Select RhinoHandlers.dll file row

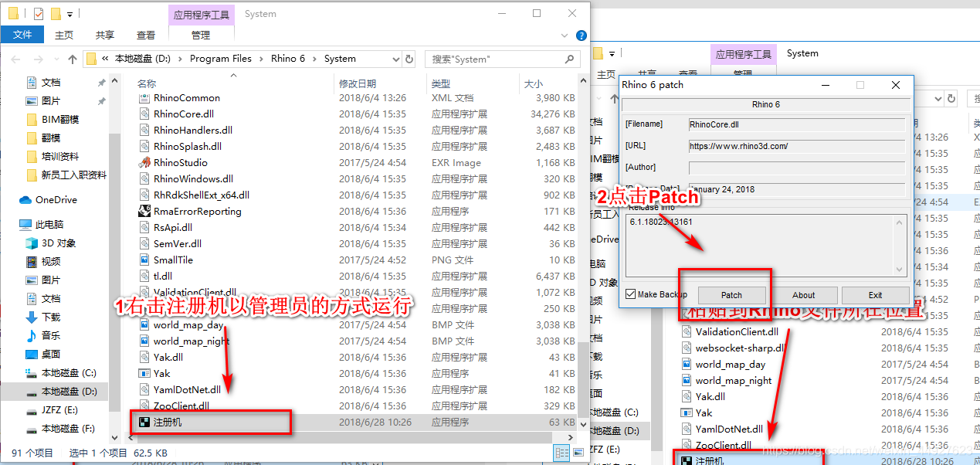click(x=357, y=131)
